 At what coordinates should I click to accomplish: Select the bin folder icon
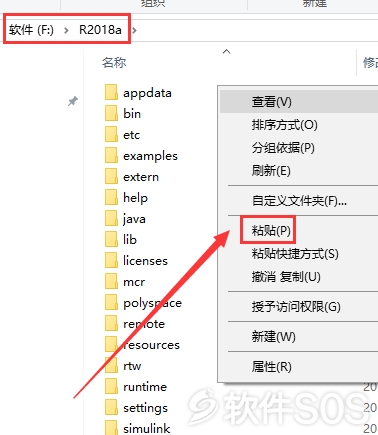[x=111, y=113]
